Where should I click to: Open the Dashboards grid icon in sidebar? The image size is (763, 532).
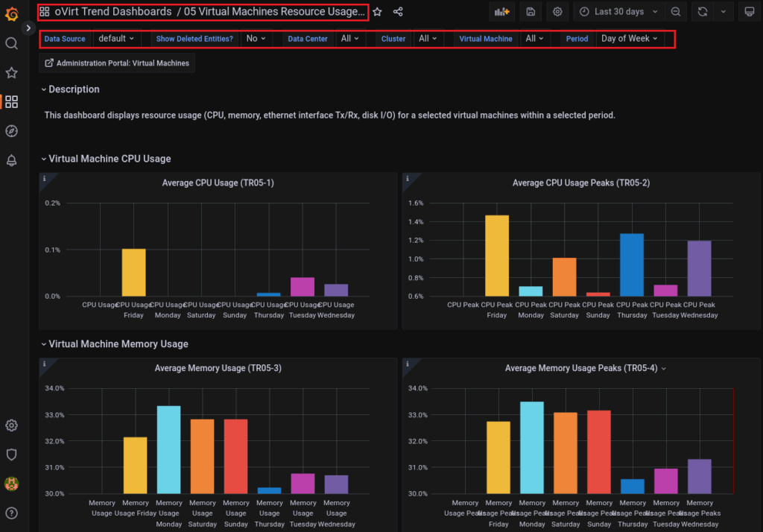pyautogui.click(x=12, y=102)
